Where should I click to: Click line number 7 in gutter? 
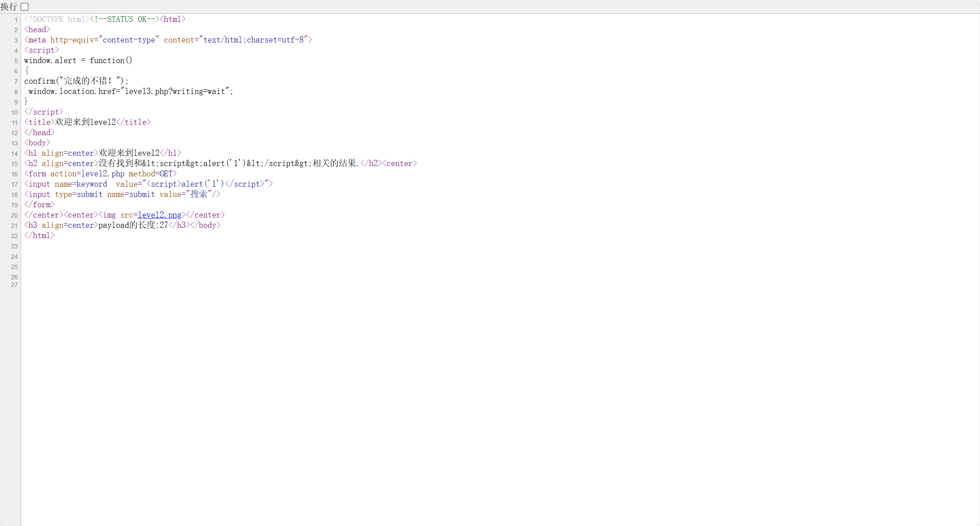pyautogui.click(x=16, y=81)
